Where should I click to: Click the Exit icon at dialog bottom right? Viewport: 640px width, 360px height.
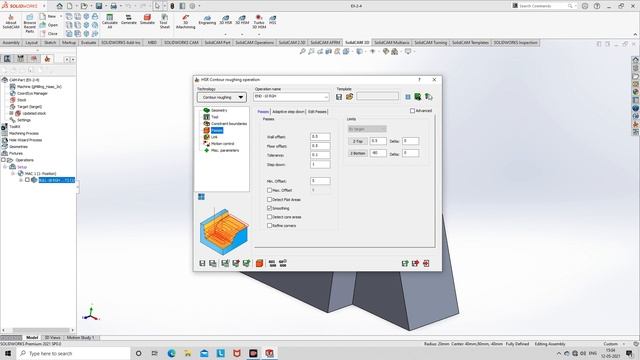click(426, 263)
